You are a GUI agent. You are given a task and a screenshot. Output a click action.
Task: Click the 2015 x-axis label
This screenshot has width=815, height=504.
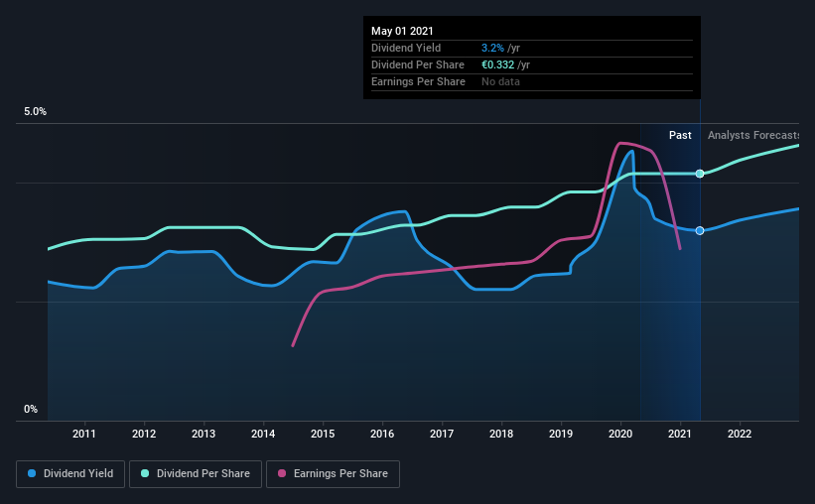[323, 434]
